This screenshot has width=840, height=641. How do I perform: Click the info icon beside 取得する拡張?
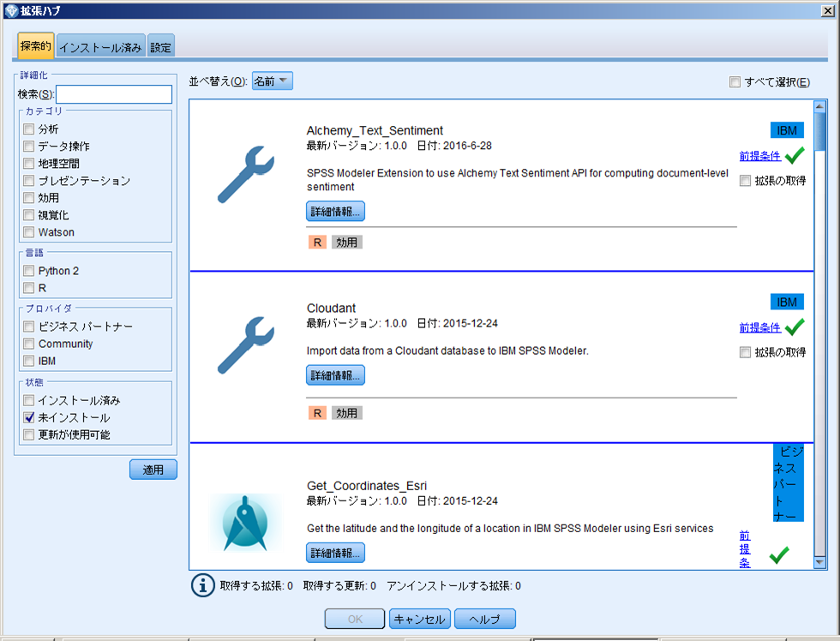coord(202,585)
